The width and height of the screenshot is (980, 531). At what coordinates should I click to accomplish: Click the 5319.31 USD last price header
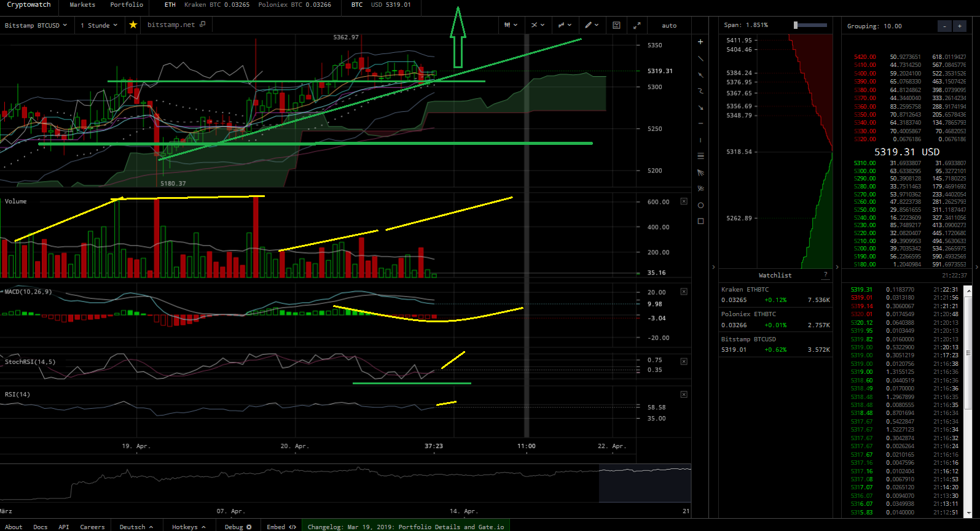907,152
